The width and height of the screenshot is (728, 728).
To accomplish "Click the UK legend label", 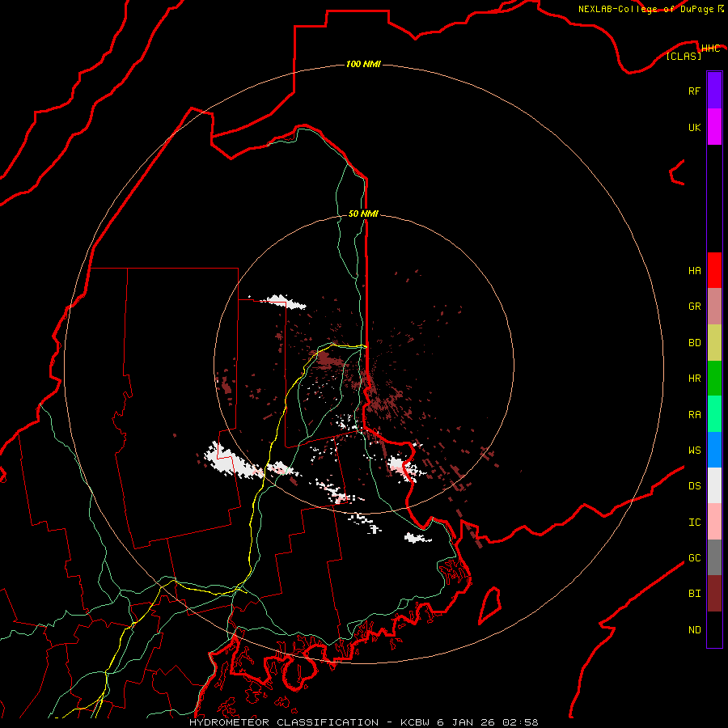I will 694,127.
